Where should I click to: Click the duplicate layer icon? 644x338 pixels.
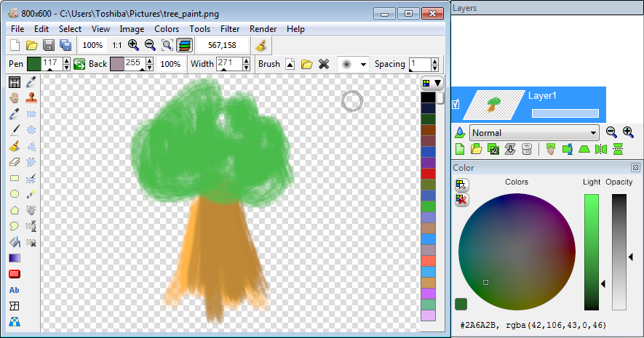(x=493, y=150)
